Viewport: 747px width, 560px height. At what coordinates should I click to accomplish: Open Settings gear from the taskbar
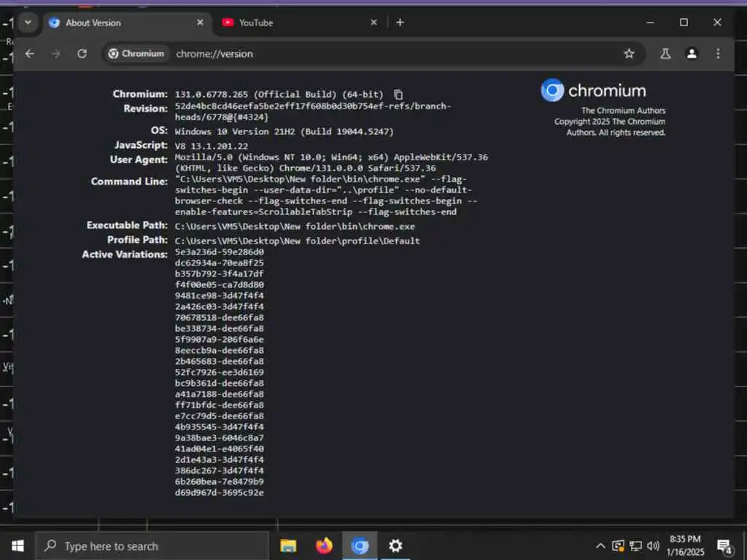tap(395, 545)
